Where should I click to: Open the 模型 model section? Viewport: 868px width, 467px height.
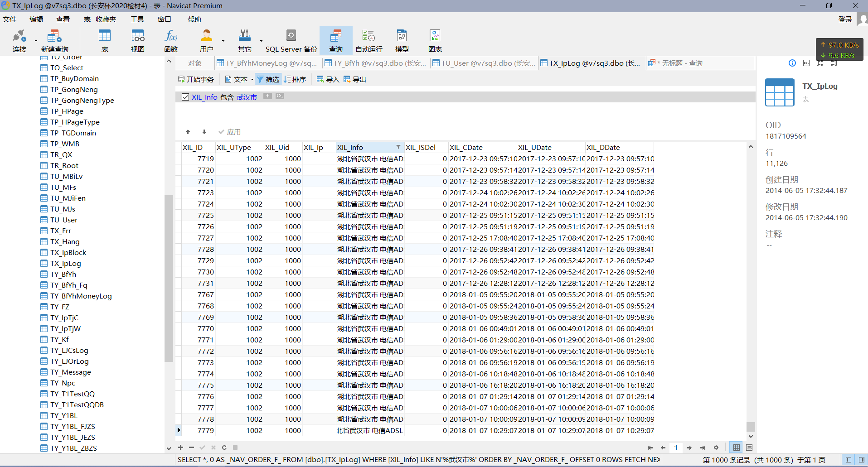[402, 40]
